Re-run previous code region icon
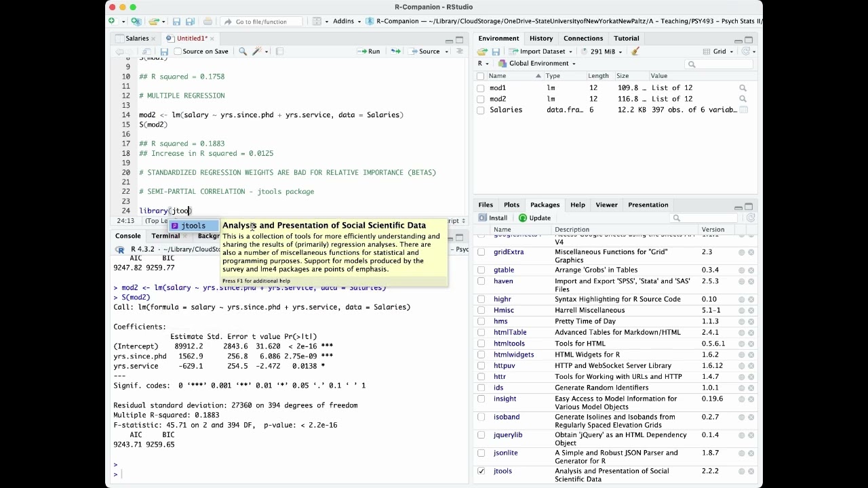The height and width of the screenshot is (488, 868). tap(395, 52)
